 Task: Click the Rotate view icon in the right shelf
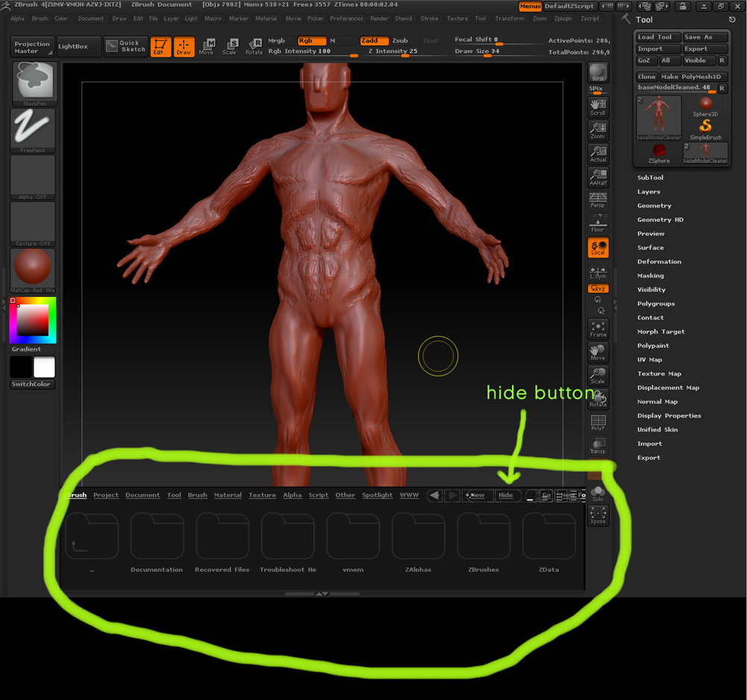[598, 399]
